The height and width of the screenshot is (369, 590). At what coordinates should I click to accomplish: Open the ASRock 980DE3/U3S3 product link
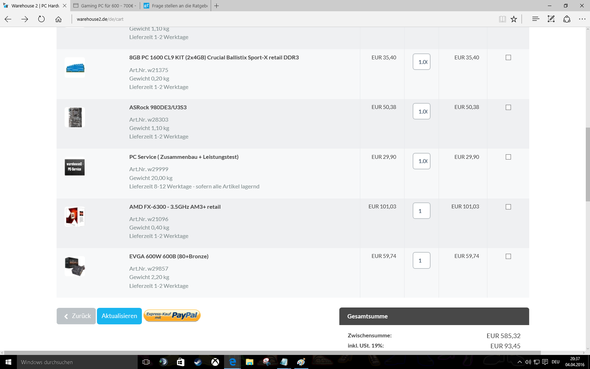[158, 107]
